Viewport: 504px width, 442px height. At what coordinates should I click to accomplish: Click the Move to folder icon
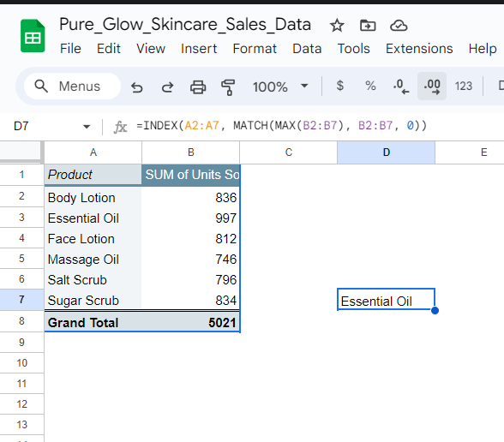point(368,26)
